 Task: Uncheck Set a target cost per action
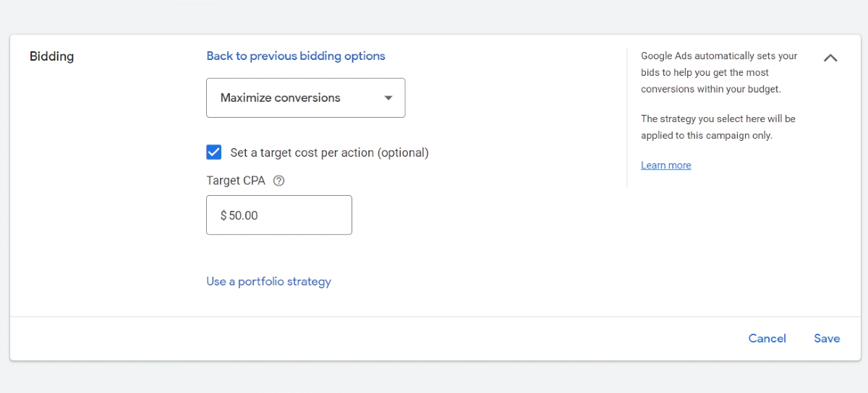214,152
